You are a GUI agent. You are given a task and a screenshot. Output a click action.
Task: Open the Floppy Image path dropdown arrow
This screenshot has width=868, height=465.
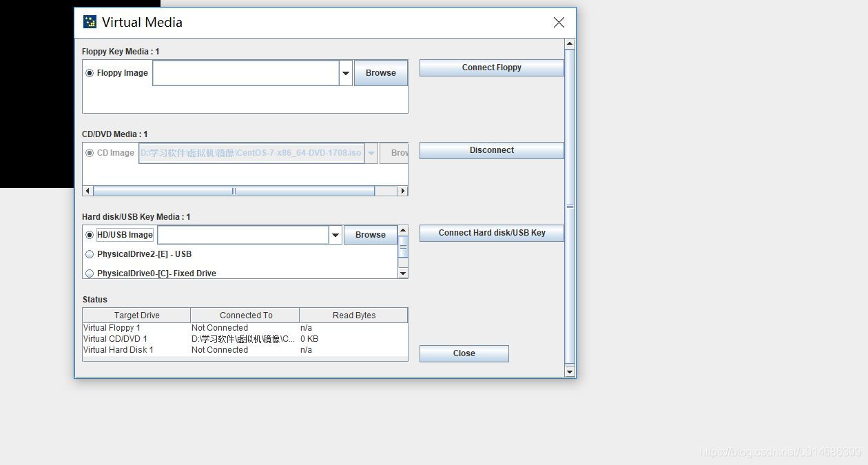[x=346, y=73]
